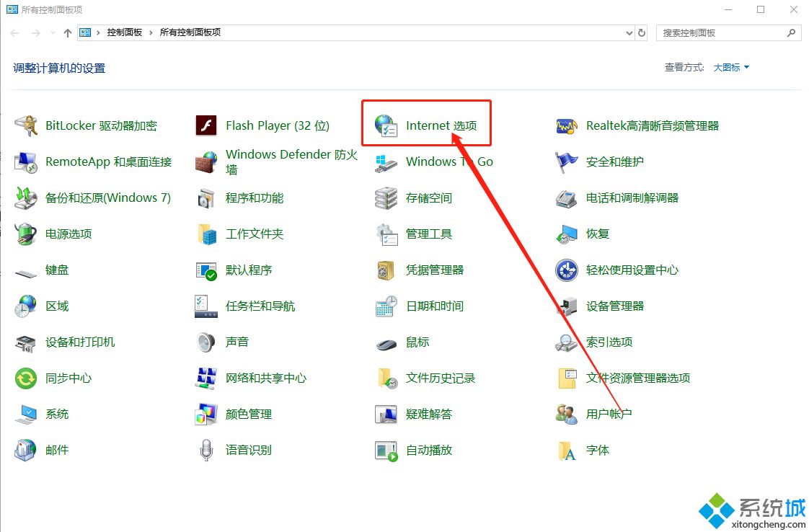Image resolution: width=809 pixels, height=532 pixels.
Task: Open the 日期和时间 calendar icon
Action: pyautogui.click(x=386, y=306)
